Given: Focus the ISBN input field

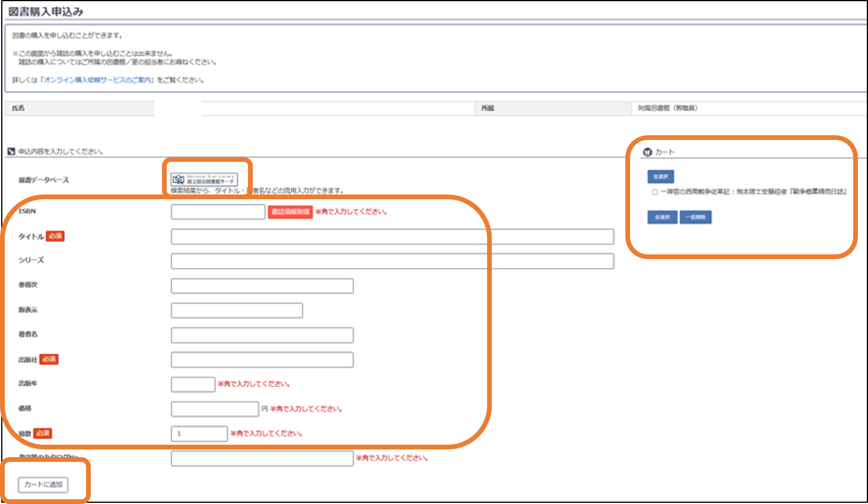Looking at the screenshot, I should click(218, 212).
